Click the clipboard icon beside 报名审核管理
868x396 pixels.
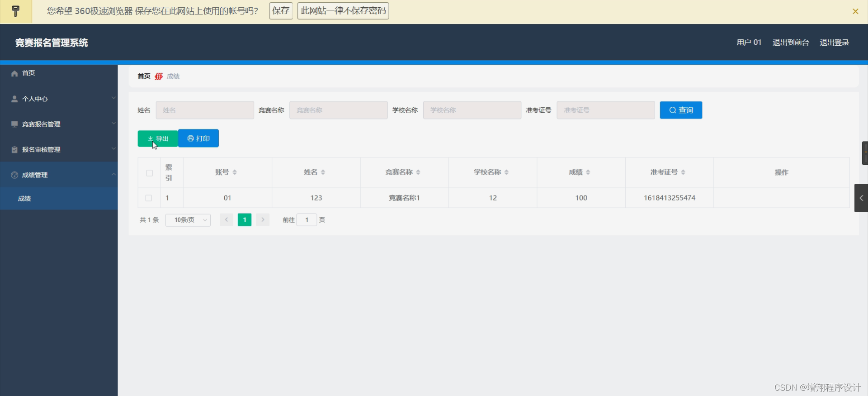[x=14, y=149]
